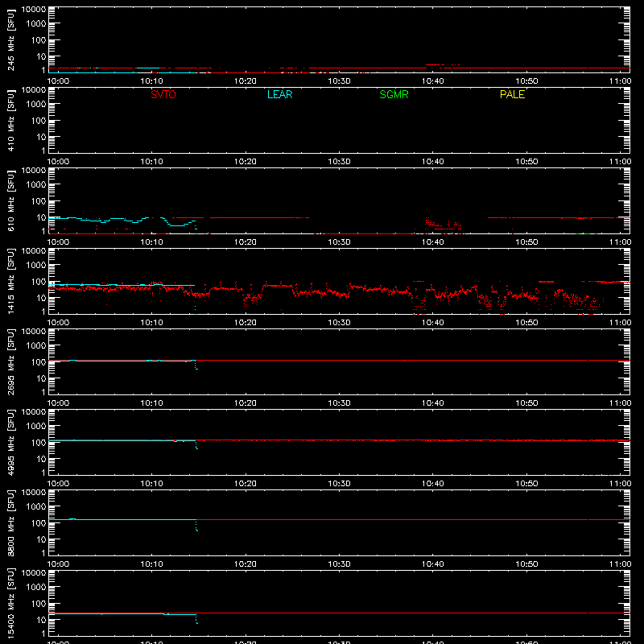Select the 1415 MHz [SFU] axis title
This screenshot has width=644, height=644.
10,281
